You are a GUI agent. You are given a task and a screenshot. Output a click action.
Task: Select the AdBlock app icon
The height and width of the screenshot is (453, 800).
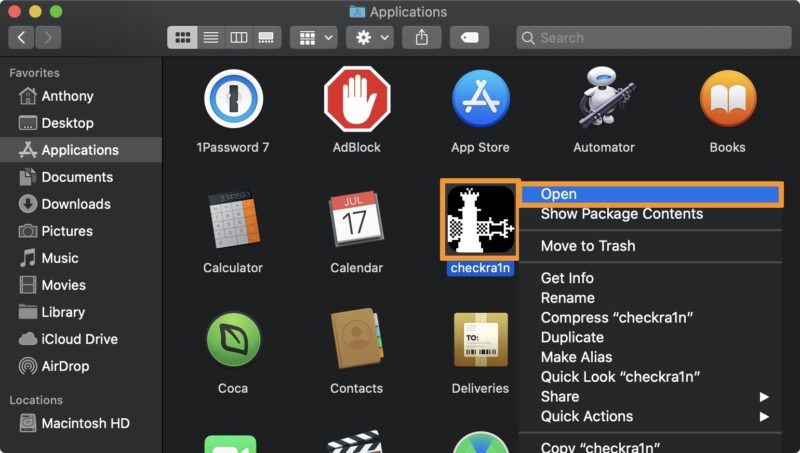click(356, 99)
